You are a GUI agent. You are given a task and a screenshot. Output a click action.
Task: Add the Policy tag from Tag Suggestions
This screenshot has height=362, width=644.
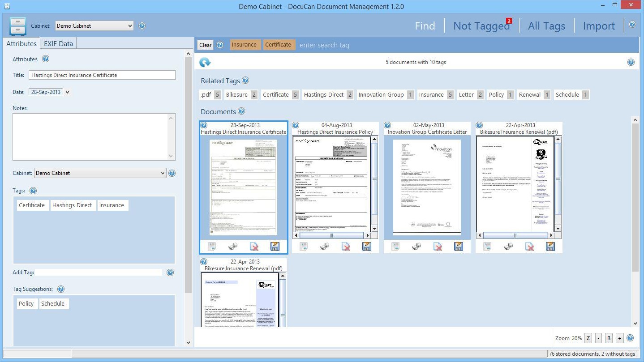tap(26, 304)
